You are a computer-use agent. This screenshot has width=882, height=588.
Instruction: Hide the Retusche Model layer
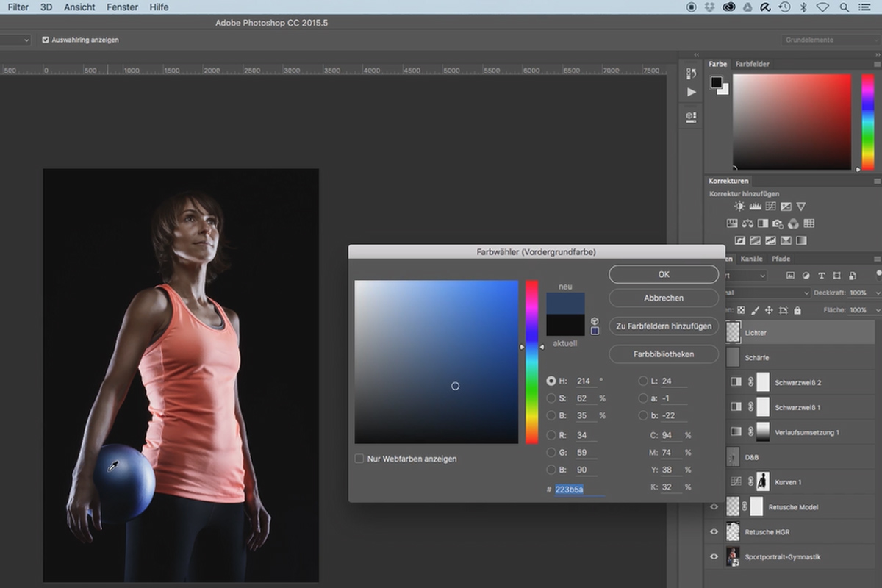(x=714, y=507)
